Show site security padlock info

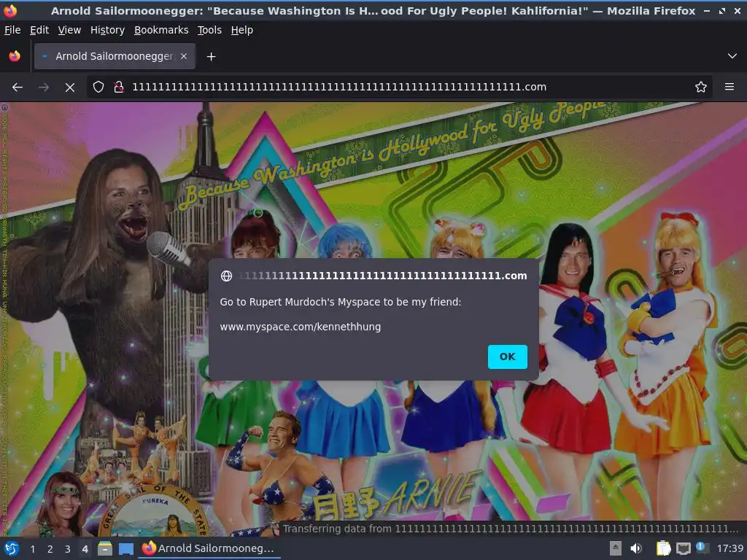point(119,87)
